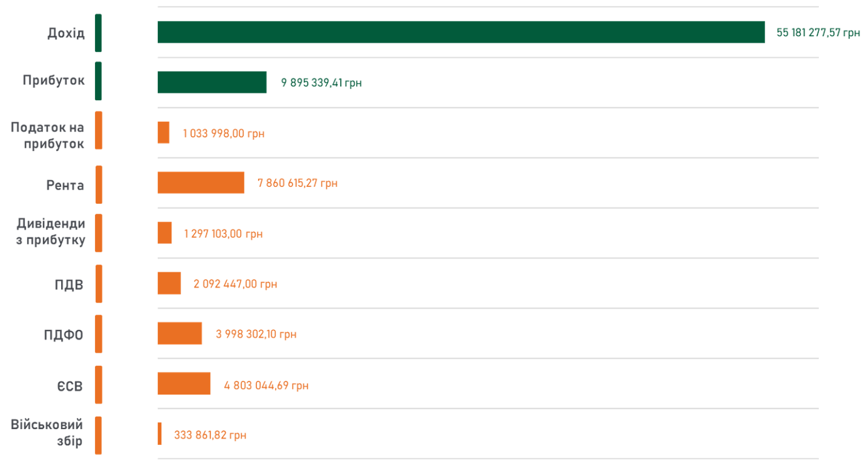Click the value 1 033 998,00 грн
Screen dimensions: 868x467
[224, 134]
